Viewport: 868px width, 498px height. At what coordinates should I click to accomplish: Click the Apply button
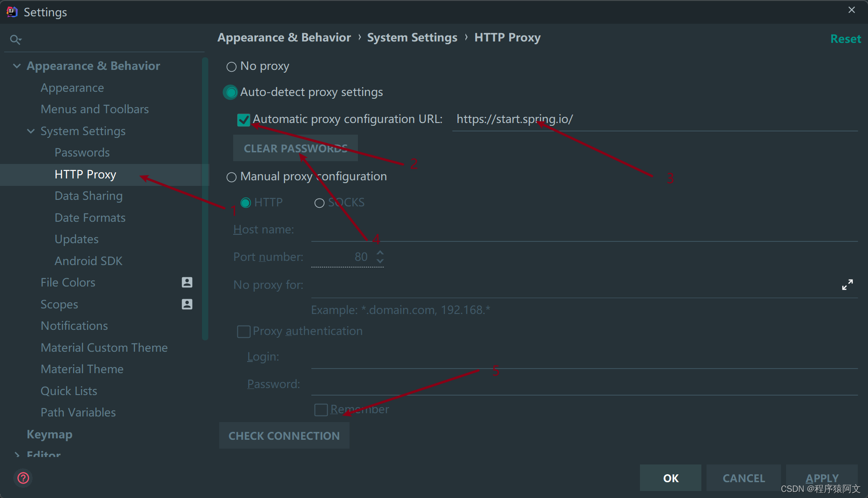[822, 478]
